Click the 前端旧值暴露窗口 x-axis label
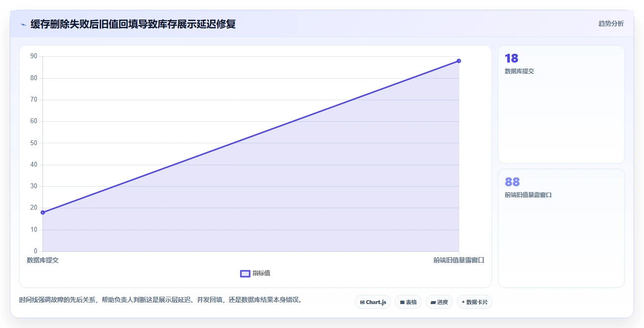Screen dimensions: 644x328 tap(459, 260)
